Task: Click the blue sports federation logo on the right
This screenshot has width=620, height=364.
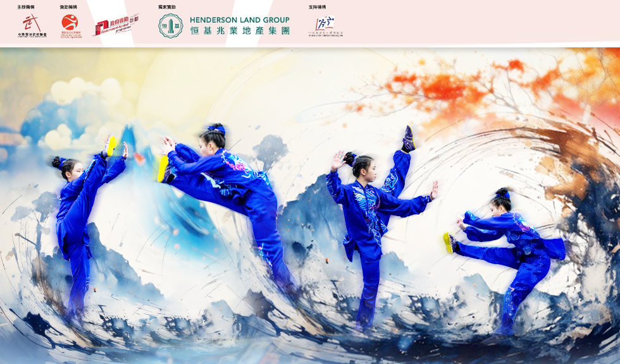Action: (x=325, y=26)
